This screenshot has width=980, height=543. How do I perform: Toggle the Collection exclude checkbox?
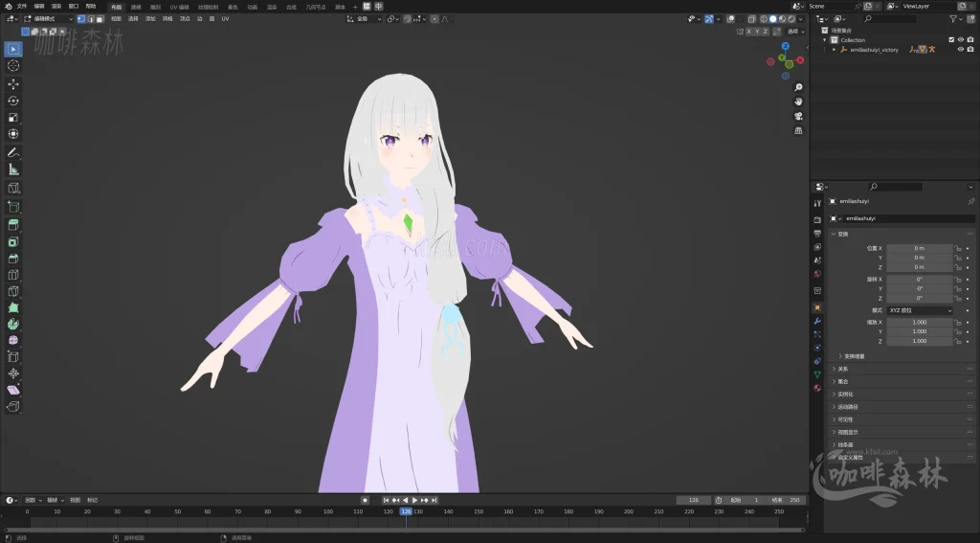coord(951,40)
